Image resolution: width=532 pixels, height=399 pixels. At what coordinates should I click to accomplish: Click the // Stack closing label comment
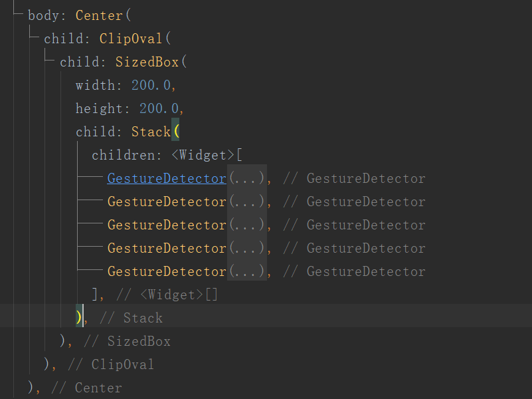pyautogui.click(x=131, y=318)
